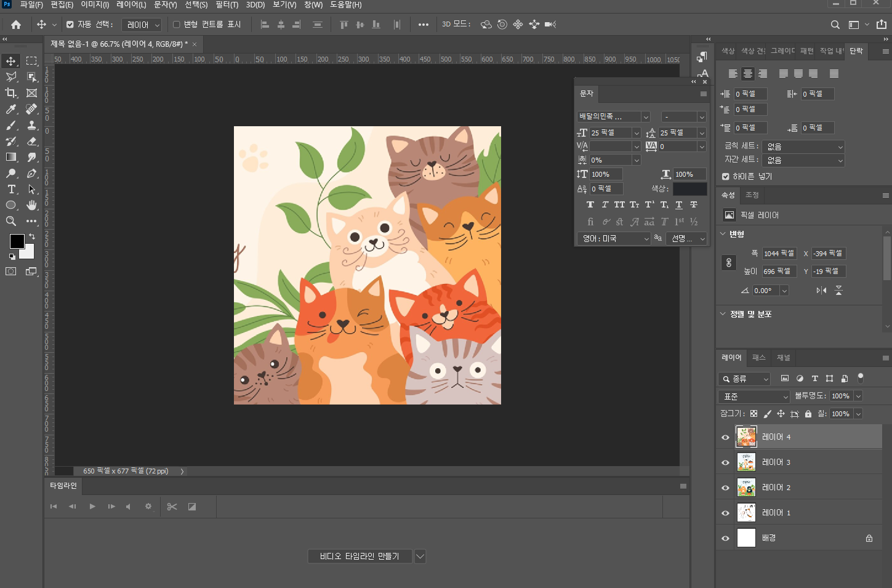Screen dimensions: 892x588
Task: Apply Underline in Character panel
Action: (679, 205)
